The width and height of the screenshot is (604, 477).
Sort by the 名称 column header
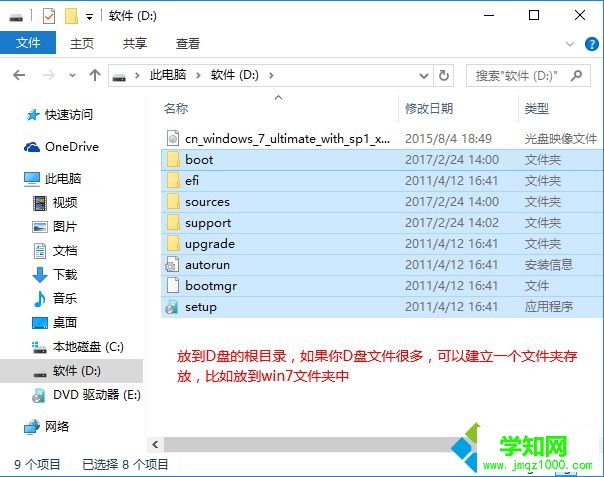[176, 109]
